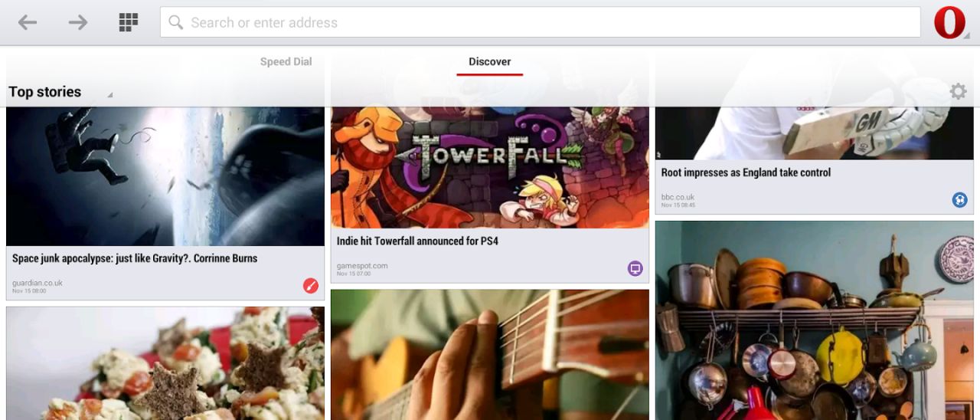Screen dimensions: 980x420
Task: Open the tabs grid icon
Action: (x=129, y=22)
